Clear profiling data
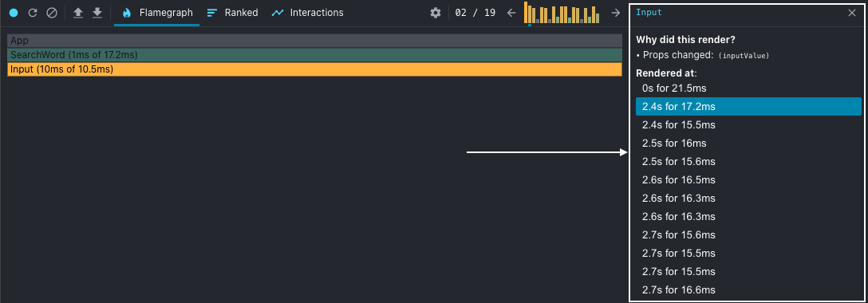The width and height of the screenshot is (868, 303). pyautogui.click(x=52, y=13)
